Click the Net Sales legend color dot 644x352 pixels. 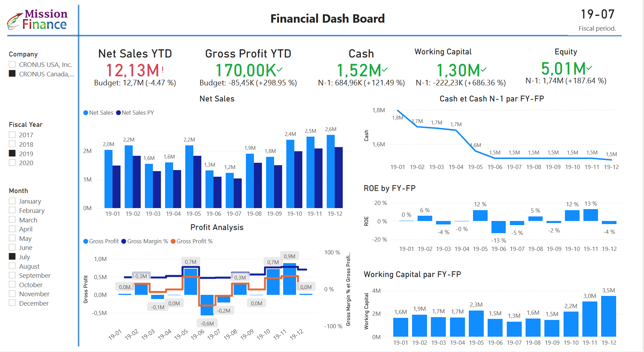86,113
